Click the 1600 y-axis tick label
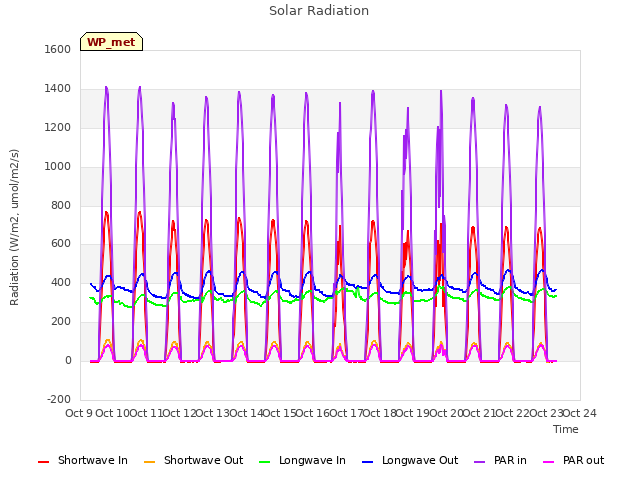640x480 pixels. pos(58,49)
